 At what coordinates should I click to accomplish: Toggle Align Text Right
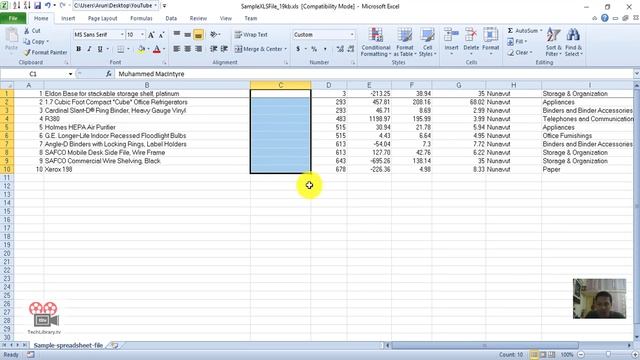coord(198,49)
